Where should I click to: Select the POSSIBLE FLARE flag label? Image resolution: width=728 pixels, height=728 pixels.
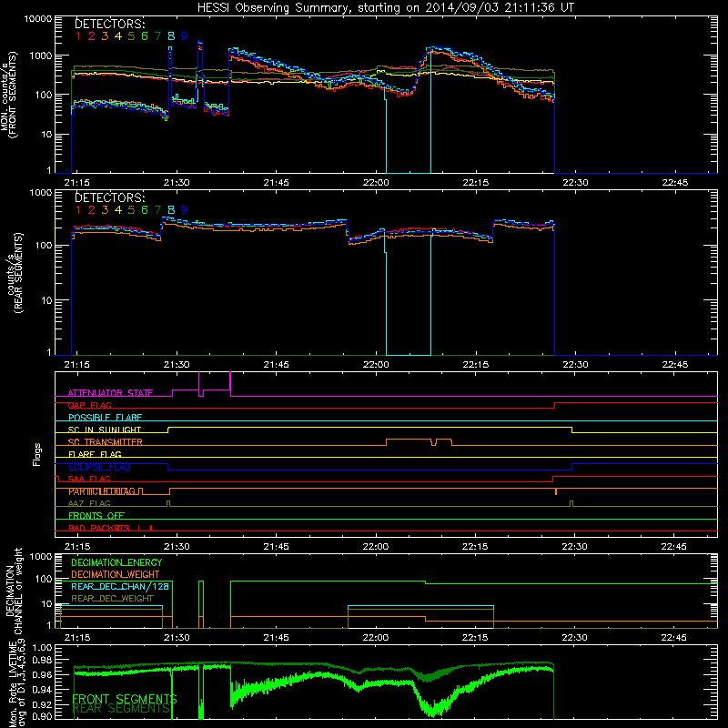(105, 418)
